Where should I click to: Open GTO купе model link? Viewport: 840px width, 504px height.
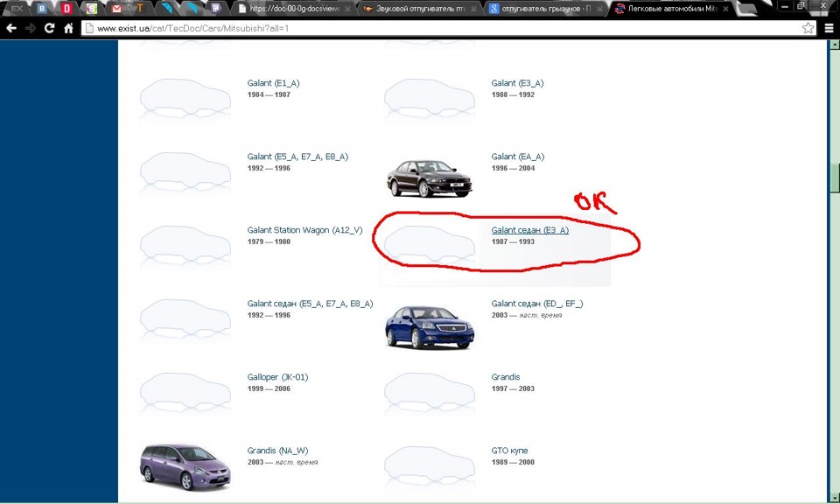point(509,450)
